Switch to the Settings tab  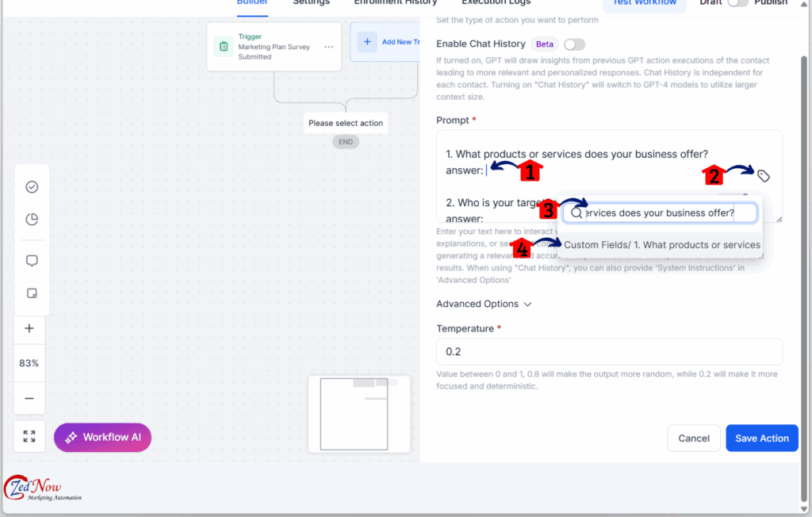coord(311,3)
